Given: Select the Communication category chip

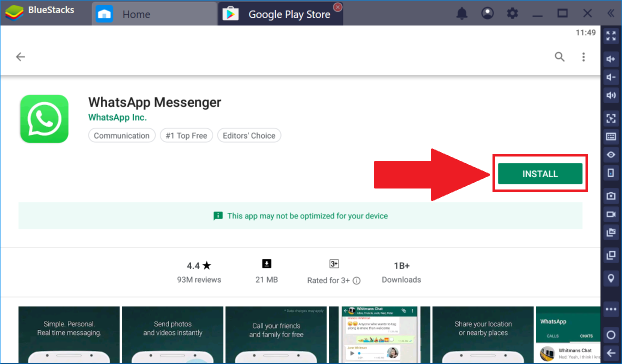Looking at the screenshot, I should [x=121, y=135].
